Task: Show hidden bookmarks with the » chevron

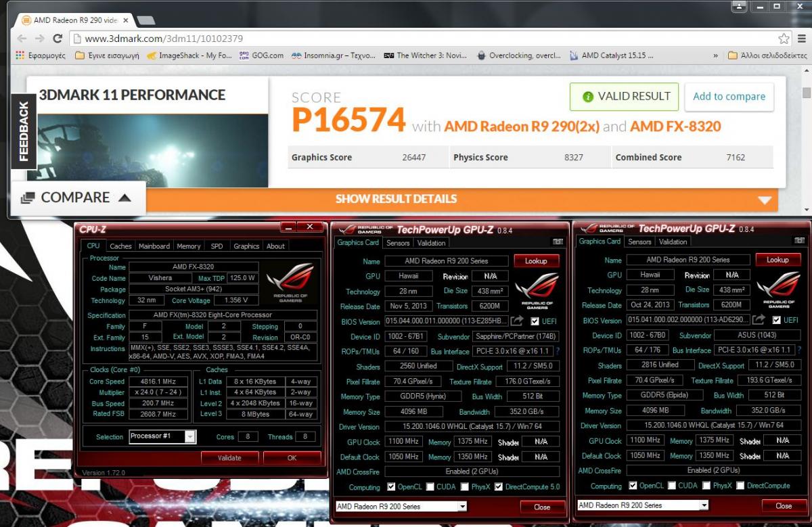Action: (716, 55)
